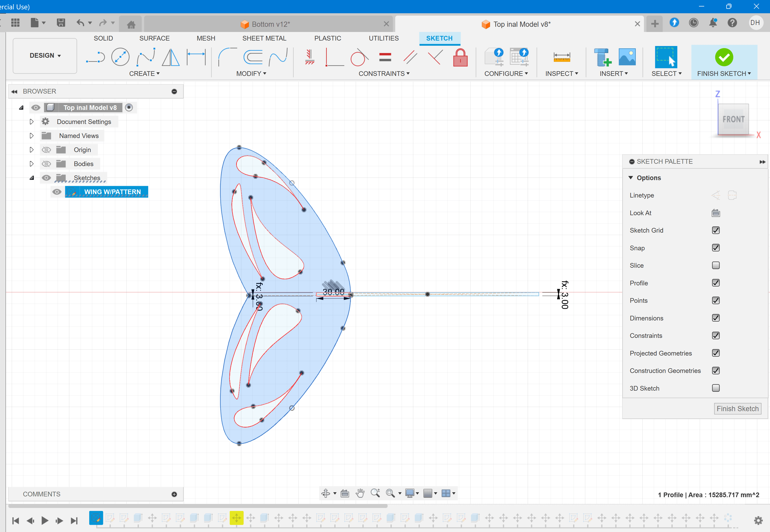This screenshot has width=770, height=532.
Task: Switch to the SHEET METAL tab
Action: pos(264,38)
